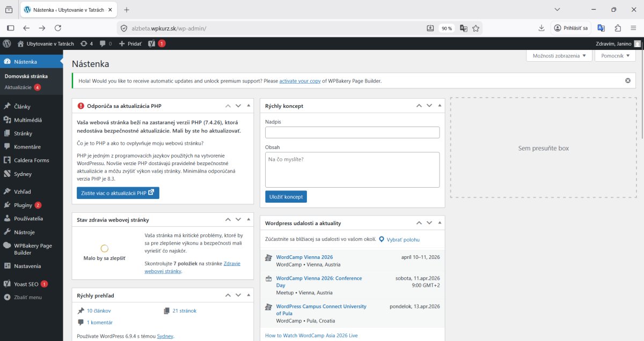This screenshot has width=644, height=341.
Task: Expand Možnosti zobrazenia dropdown
Action: [x=559, y=56]
